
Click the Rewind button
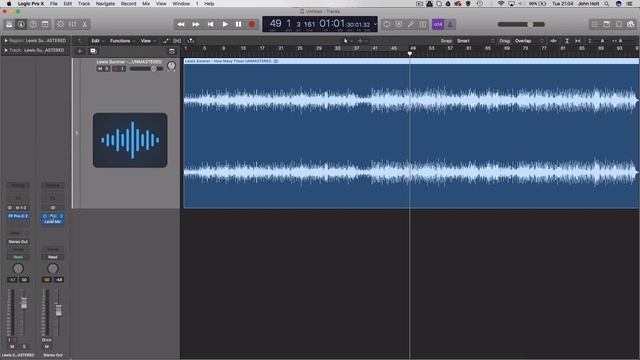click(181, 24)
